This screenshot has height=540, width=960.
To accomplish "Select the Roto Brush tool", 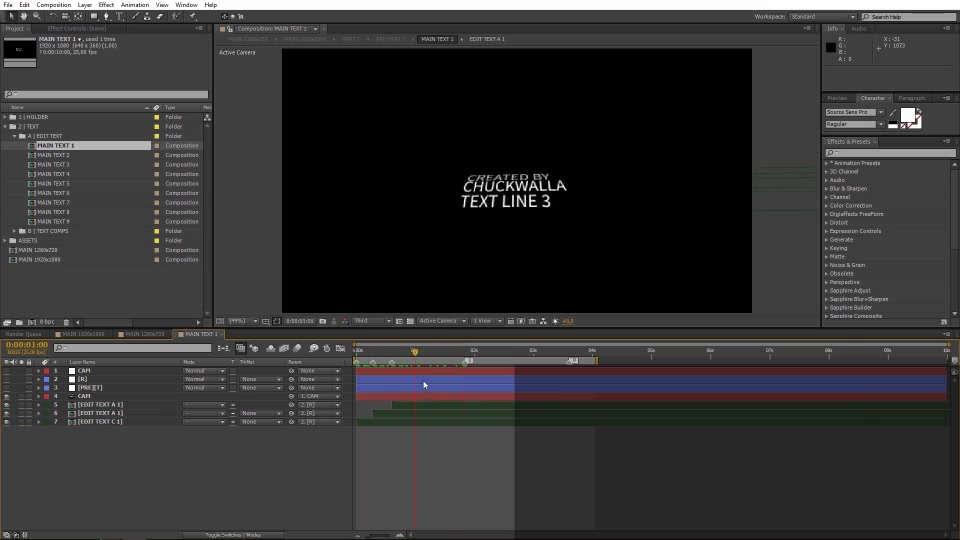I will (176, 17).
